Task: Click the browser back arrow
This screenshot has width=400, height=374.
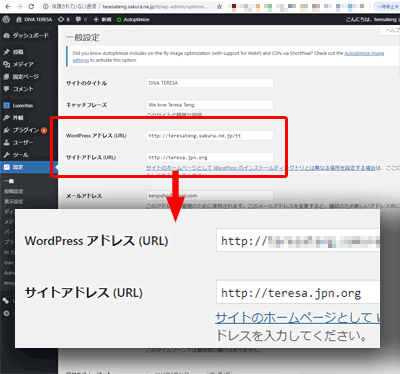Action: (8, 6)
